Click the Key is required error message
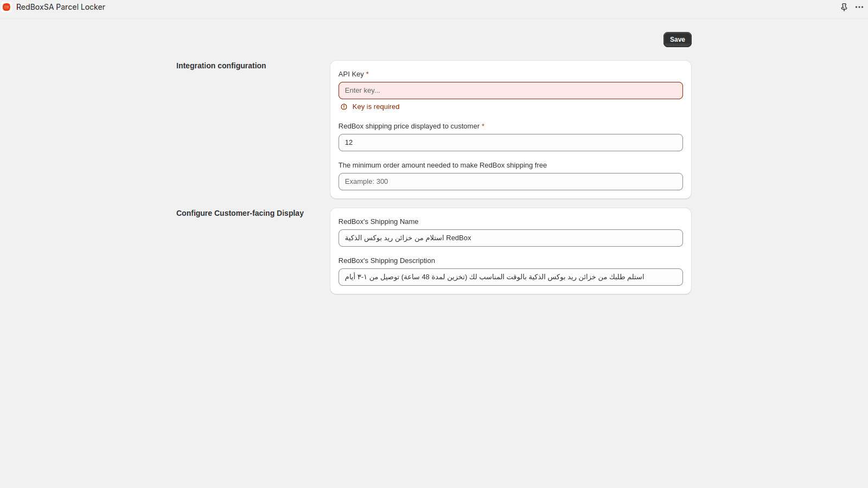 point(376,107)
